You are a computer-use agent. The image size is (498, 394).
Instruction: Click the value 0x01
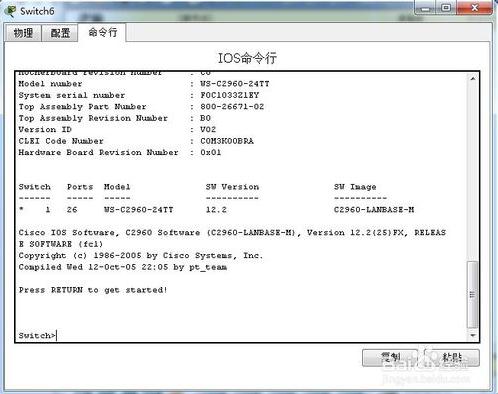211,153
